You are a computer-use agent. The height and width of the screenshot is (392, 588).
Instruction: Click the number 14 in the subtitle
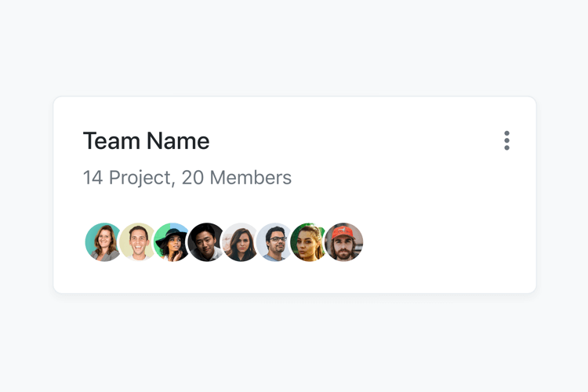[x=93, y=178]
